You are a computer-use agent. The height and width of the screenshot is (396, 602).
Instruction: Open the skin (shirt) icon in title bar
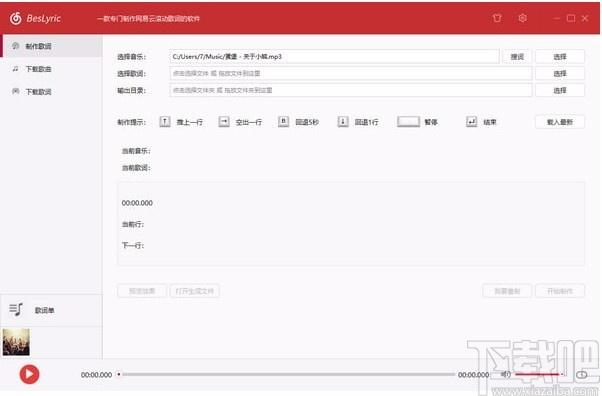(497, 18)
